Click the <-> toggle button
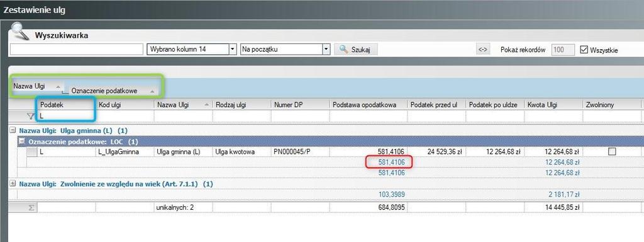This screenshot has width=644, height=242. (x=483, y=50)
